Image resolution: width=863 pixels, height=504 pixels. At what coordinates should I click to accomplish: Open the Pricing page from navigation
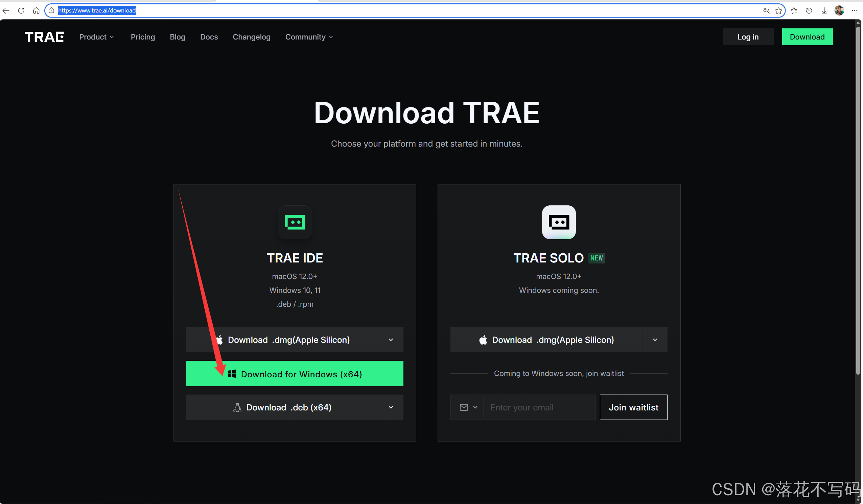coord(143,36)
